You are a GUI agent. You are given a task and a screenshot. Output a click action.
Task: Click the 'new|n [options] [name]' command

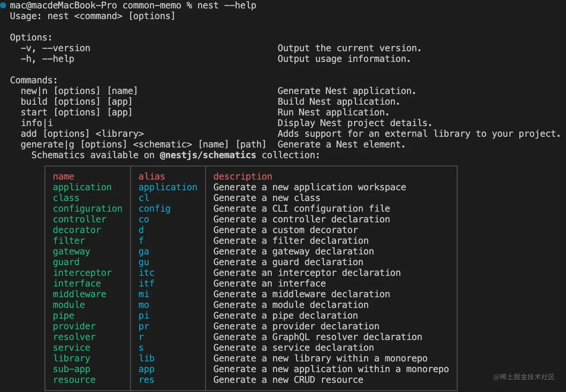79,91
